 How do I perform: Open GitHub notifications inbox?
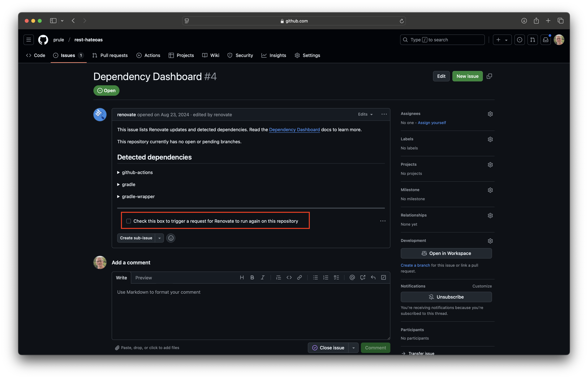(546, 39)
